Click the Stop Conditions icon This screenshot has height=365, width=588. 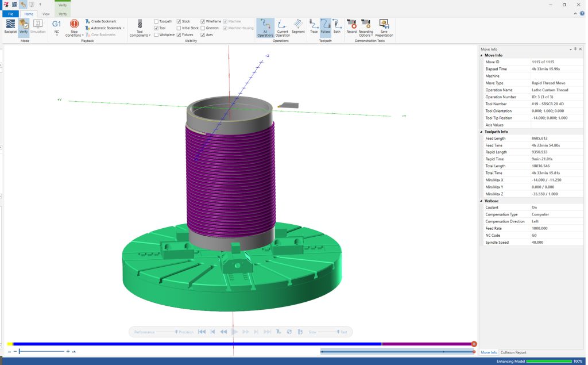(x=74, y=25)
